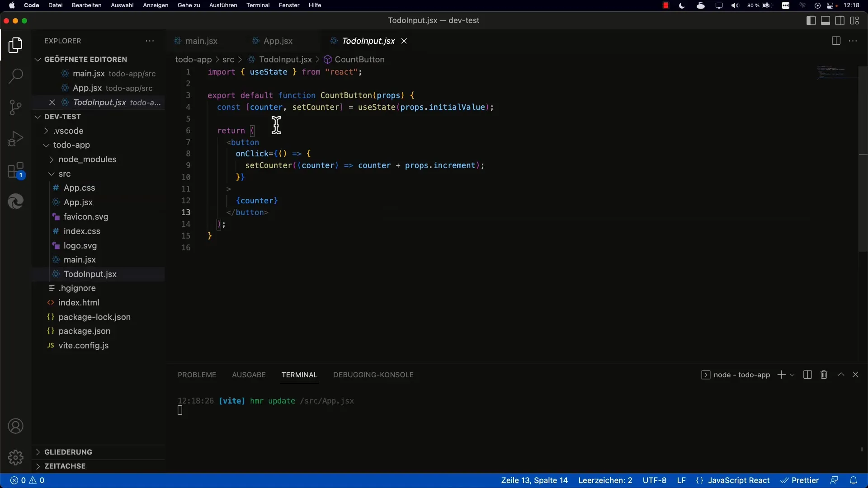Customize layout icon in title bar
The height and width of the screenshot is (488, 868).
point(854,21)
